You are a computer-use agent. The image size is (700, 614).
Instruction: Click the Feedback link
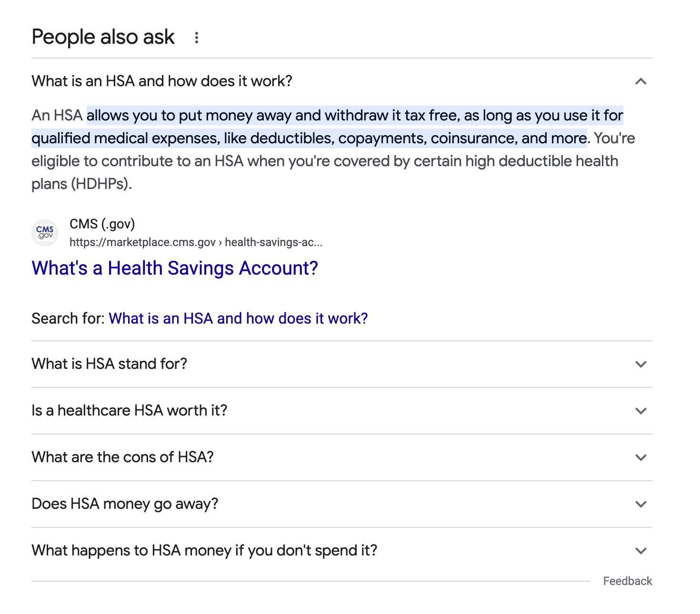click(x=627, y=581)
